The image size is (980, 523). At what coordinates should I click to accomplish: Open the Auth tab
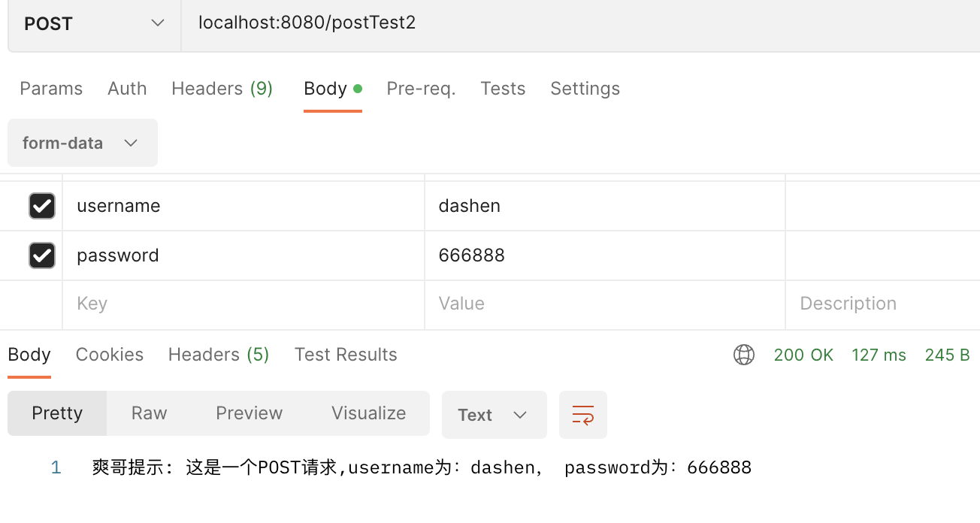tap(127, 89)
